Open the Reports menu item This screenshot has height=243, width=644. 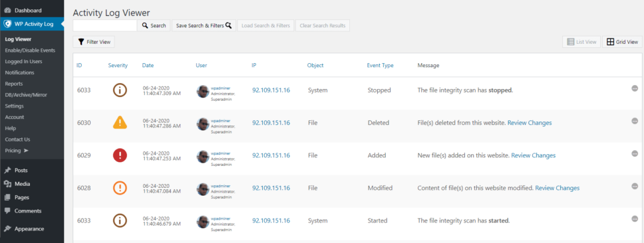click(13, 84)
